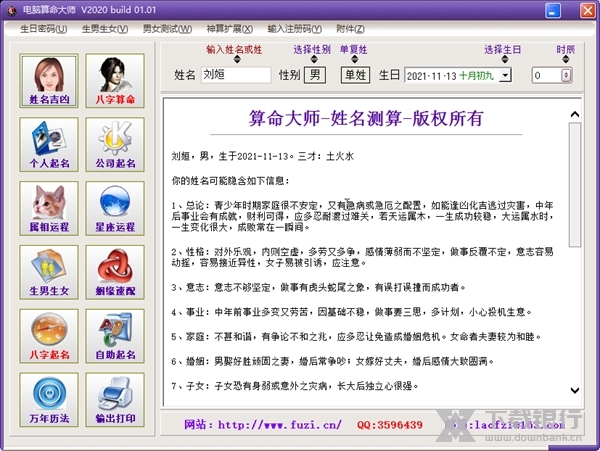Launch the 个人起名 personal naming tool
Viewport: 600px width, 451px height.
49,145
